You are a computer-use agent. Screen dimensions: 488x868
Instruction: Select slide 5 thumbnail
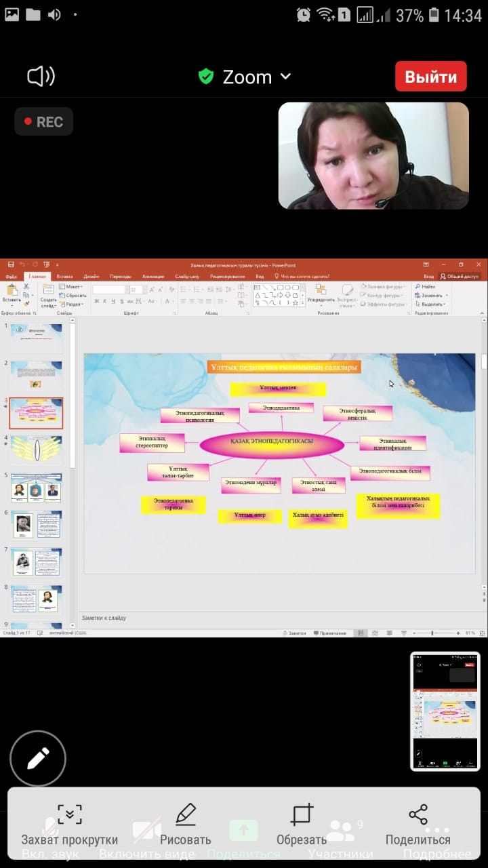[x=36, y=487]
